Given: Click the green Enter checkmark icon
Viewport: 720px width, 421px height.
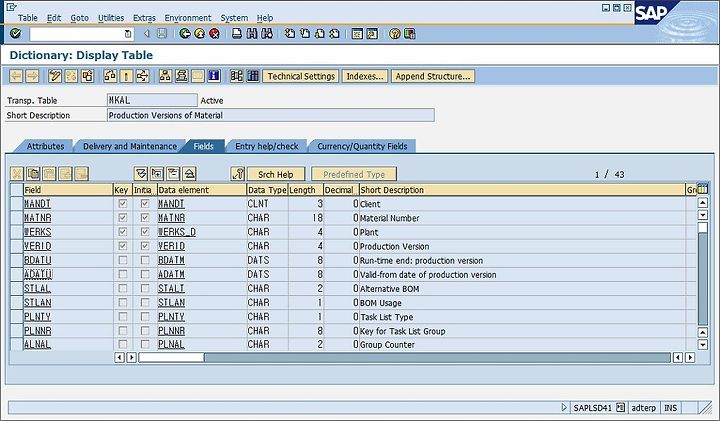Looking at the screenshot, I should [x=16, y=34].
